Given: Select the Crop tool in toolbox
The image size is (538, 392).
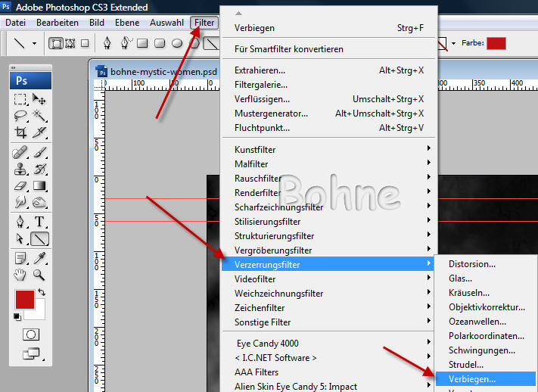Looking at the screenshot, I should [x=21, y=132].
